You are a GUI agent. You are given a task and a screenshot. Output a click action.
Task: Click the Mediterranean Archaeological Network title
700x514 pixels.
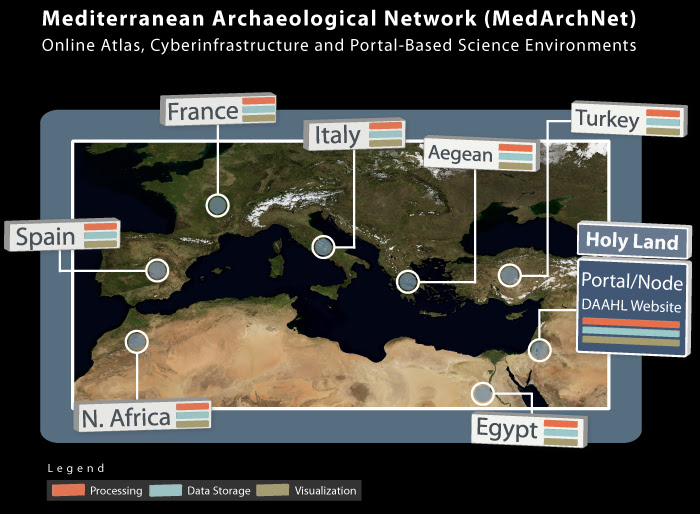pos(339,19)
